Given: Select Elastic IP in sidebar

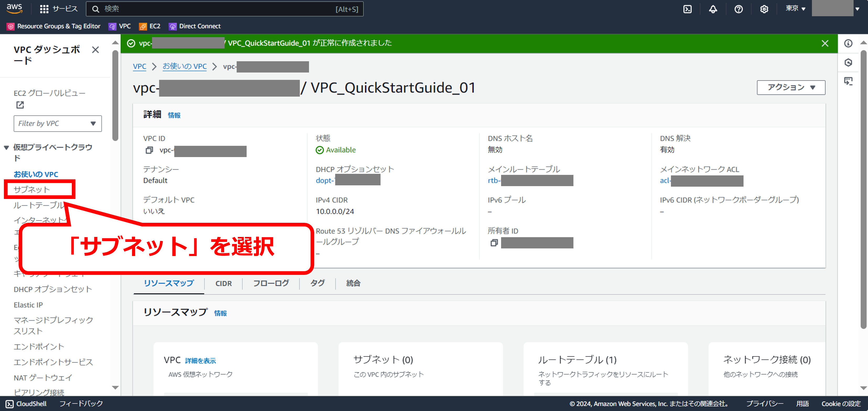Looking at the screenshot, I should point(28,305).
